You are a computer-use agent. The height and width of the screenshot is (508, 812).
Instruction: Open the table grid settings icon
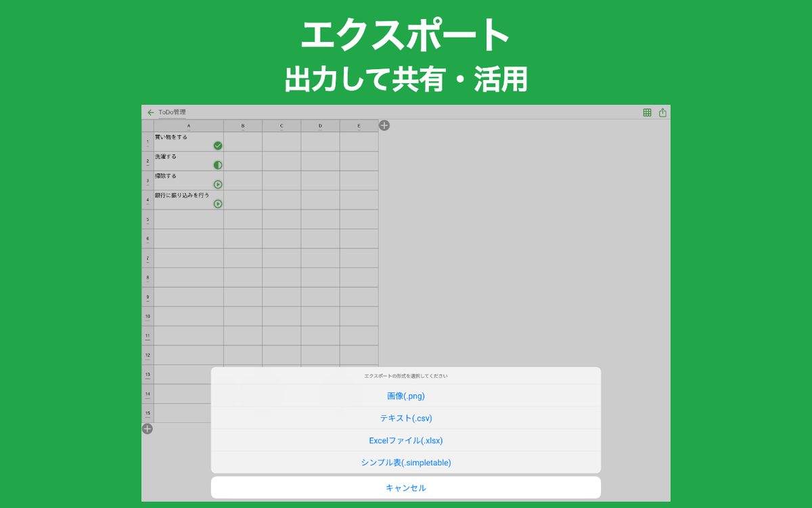(647, 112)
